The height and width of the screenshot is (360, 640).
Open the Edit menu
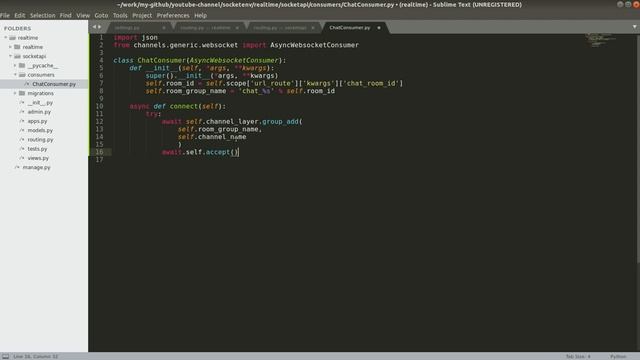point(20,16)
